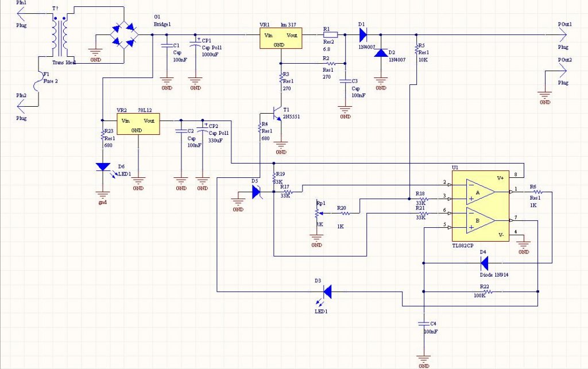Viewport: 588px width, 369px height.
Task: Click the VR1 lm317 regulator block
Action: point(281,38)
